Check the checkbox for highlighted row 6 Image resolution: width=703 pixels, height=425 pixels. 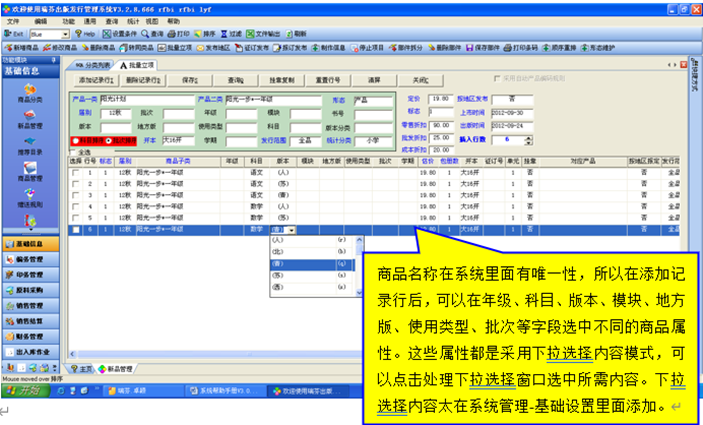(76, 230)
